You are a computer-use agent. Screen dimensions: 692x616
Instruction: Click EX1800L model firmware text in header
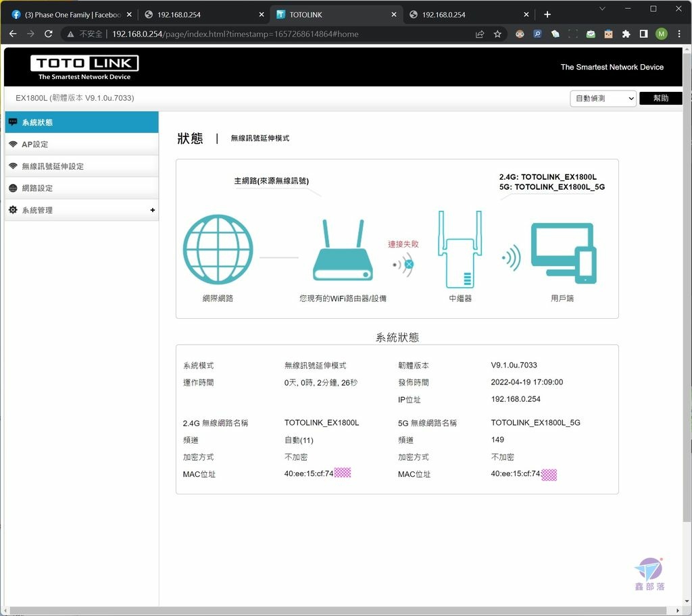pyautogui.click(x=74, y=98)
